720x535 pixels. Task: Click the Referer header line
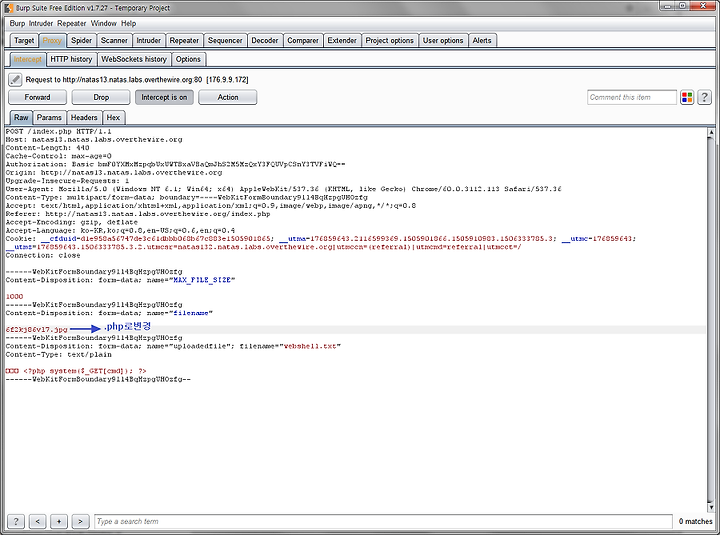tap(138, 214)
